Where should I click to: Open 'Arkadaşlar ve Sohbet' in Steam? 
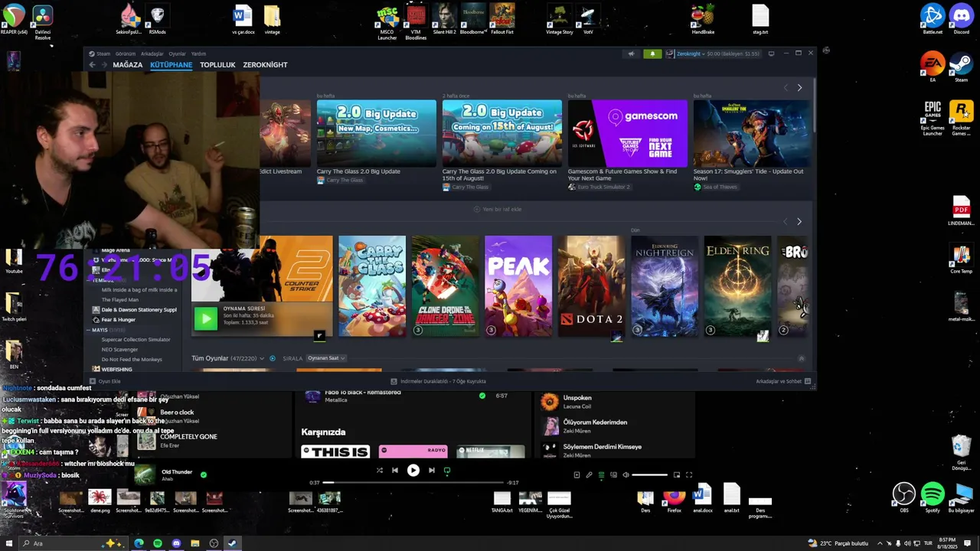click(783, 381)
